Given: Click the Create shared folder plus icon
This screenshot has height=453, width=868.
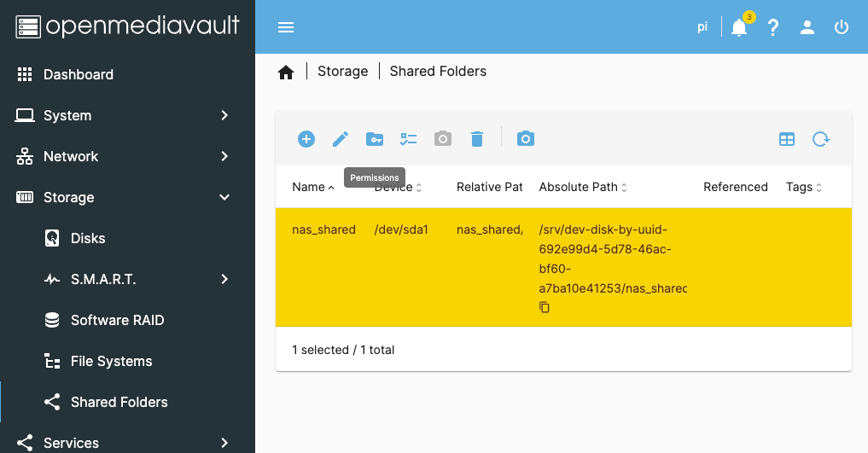Looking at the screenshot, I should pyautogui.click(x=306, y=139).
